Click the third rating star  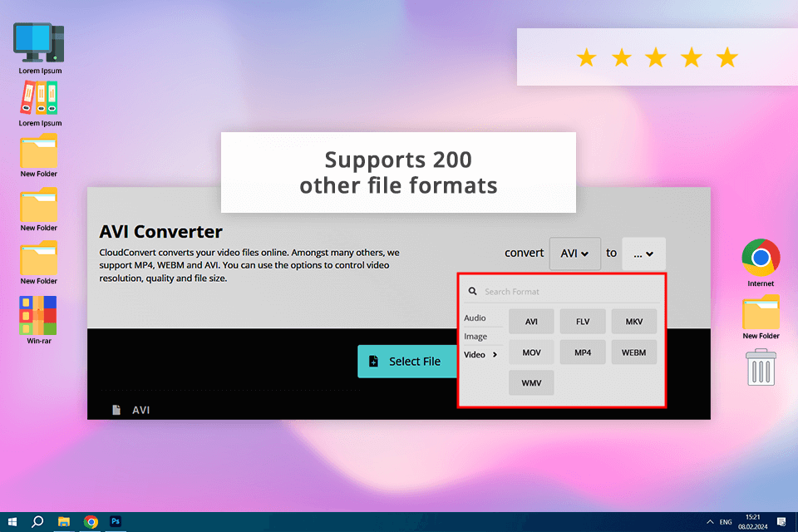pyautogui.click(x=656, y=57)
